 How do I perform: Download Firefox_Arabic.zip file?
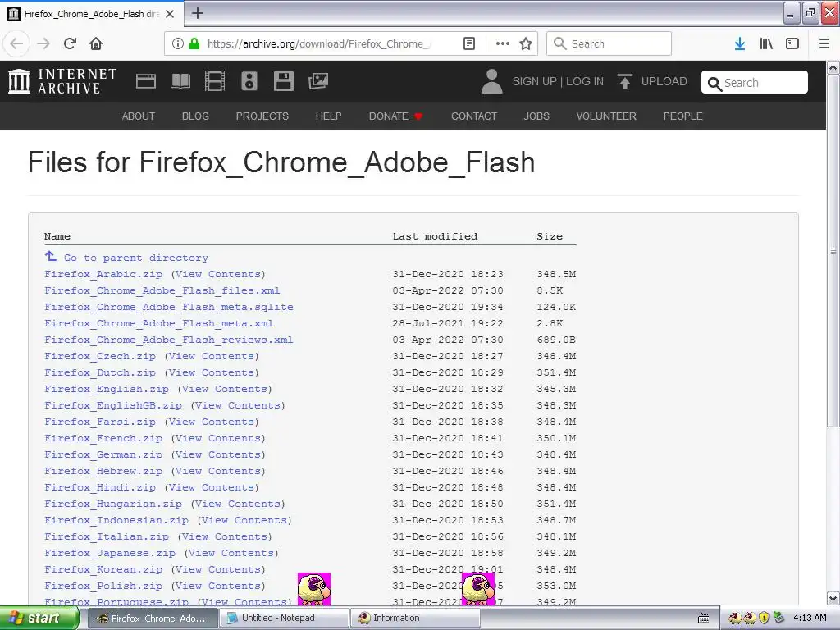point(103,274)
